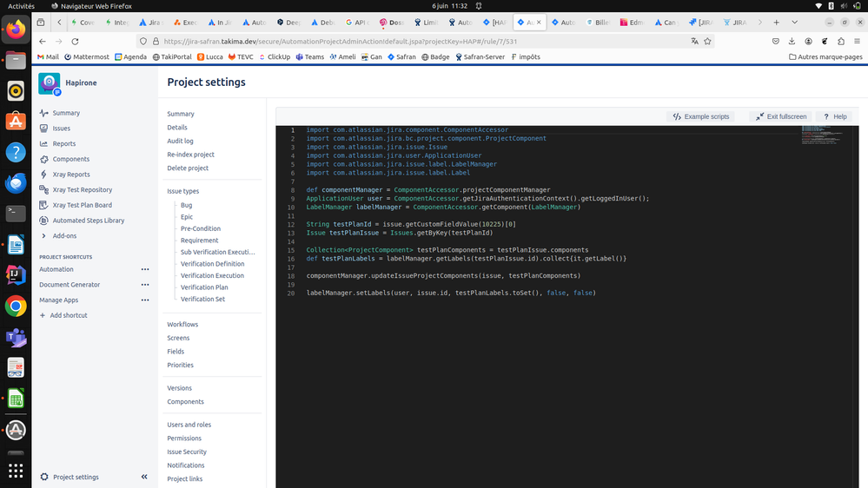Select Audit log settings item

click(x=180, y=141)
